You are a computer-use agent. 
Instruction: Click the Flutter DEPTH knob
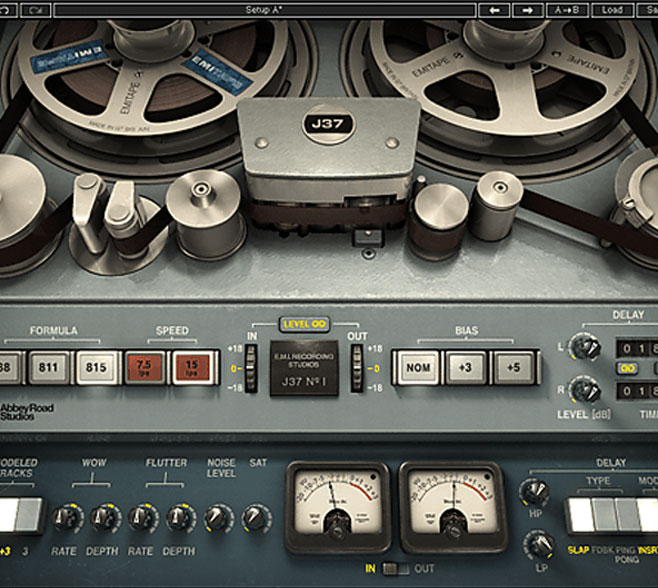pos(180,518)
